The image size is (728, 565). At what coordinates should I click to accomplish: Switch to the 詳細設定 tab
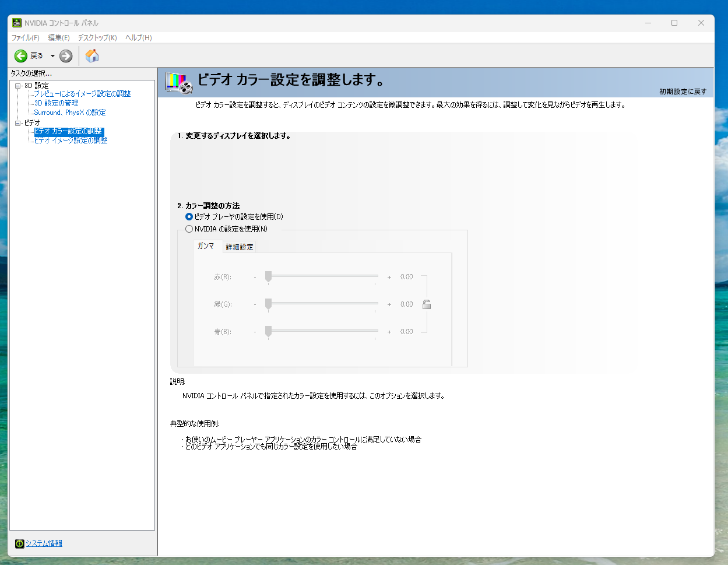tap(240, 247)
